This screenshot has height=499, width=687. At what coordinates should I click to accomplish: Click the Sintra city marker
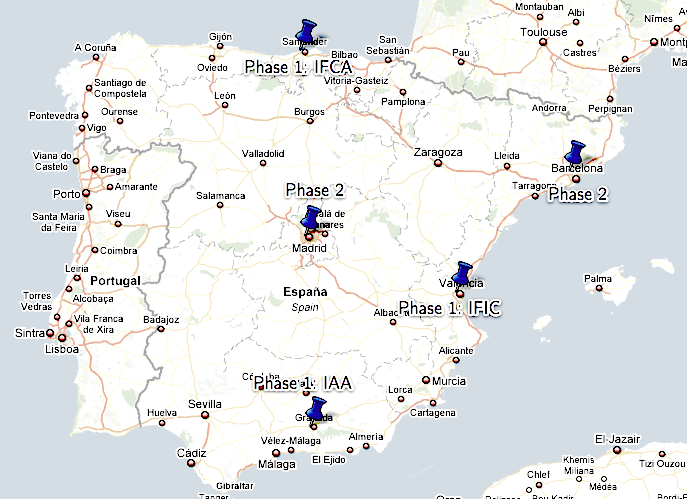(50, 333)
